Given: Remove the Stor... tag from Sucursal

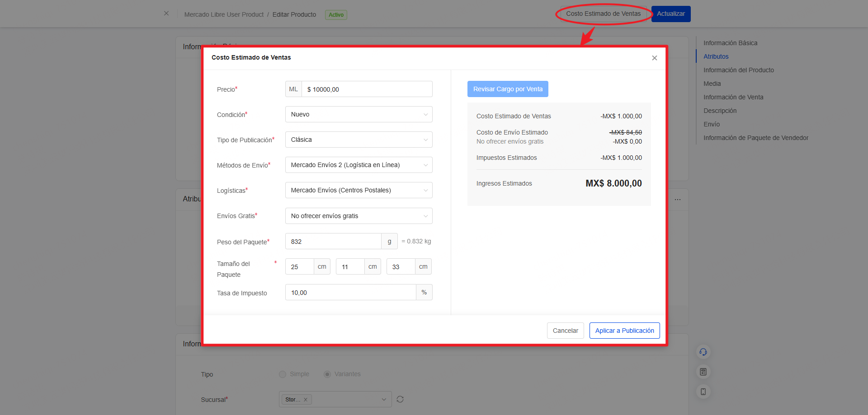Looking at the screenshot, I should (306, 400).
